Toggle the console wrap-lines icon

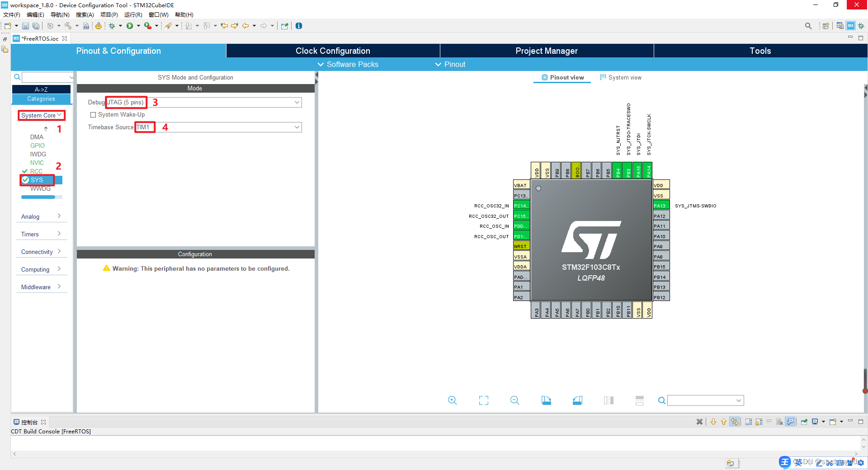(x=769, y=422)
